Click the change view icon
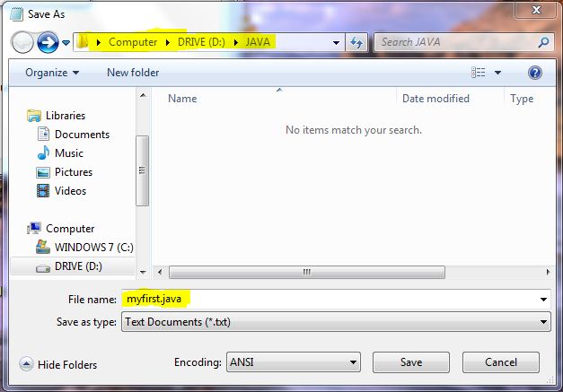Screen dimensions: 563x392 (x=478, y=73)
